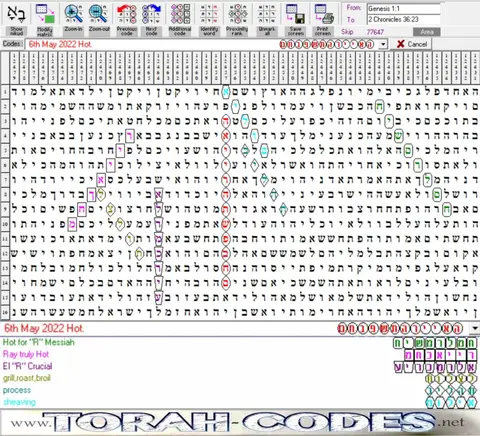This screenshot has width=480, height=436.
Task: Click the Save screen floppy icon
Action: pyautogui.click(x=296, y=14)
